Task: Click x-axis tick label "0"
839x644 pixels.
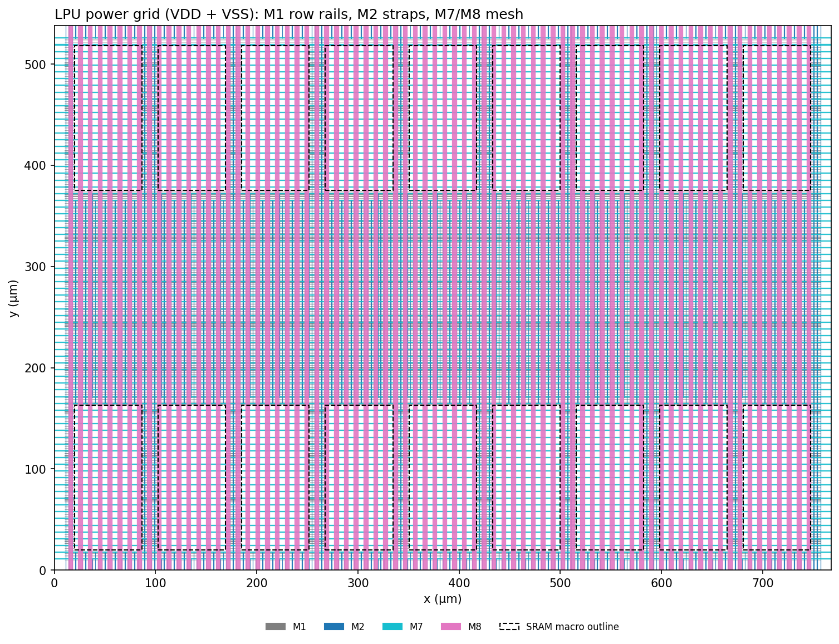Action: pos(54,583)
